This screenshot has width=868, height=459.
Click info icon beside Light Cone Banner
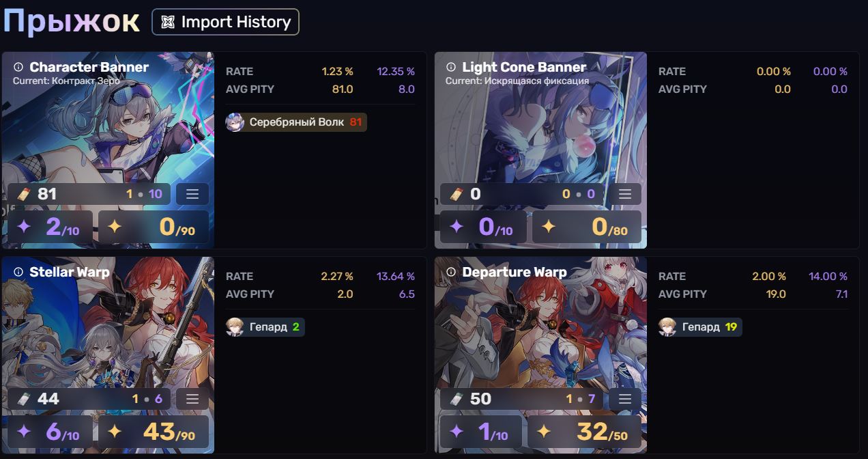click(451, 67)
